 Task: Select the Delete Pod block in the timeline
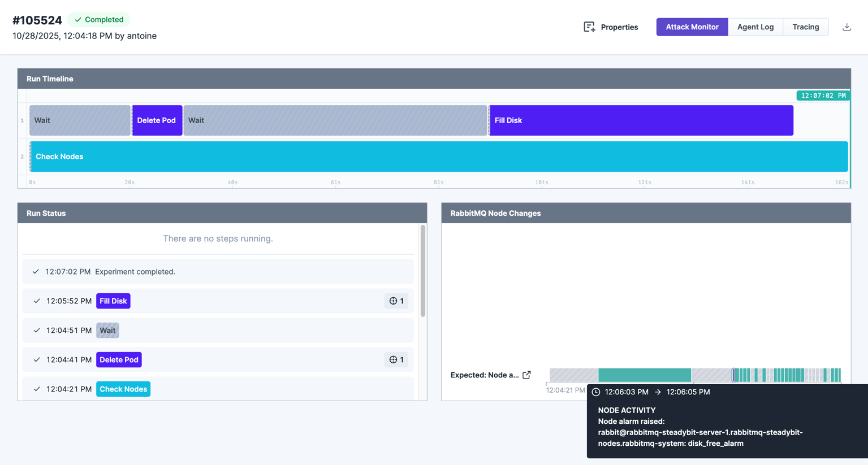pos(157,120)
